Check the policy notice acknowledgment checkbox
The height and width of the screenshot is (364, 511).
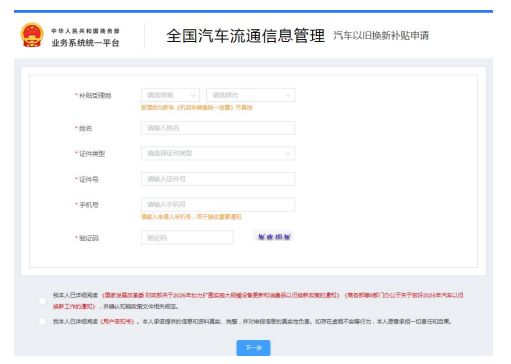click(42, 301)
